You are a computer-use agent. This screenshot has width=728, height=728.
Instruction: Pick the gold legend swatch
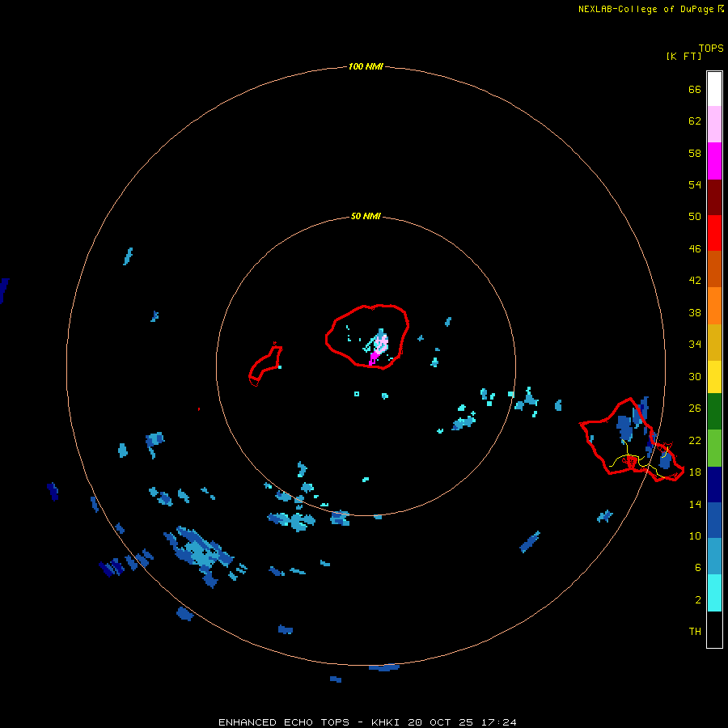(x=714, y=342)
